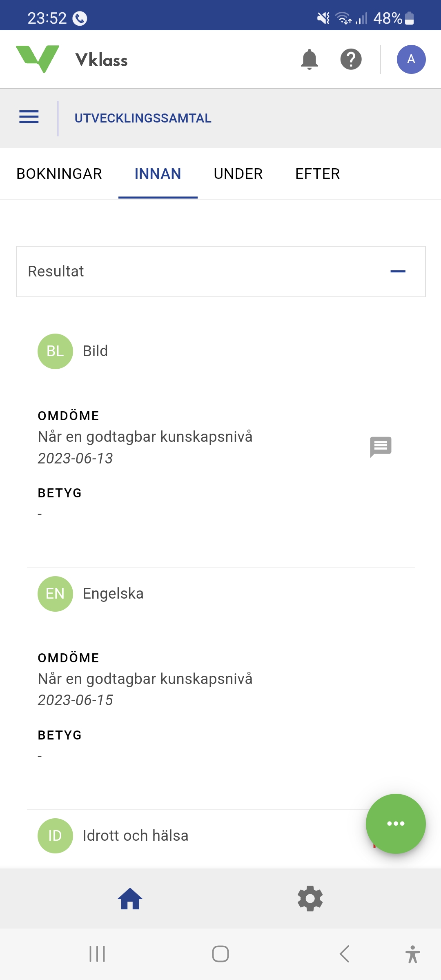Open Android recent apps button

point(97,954)
